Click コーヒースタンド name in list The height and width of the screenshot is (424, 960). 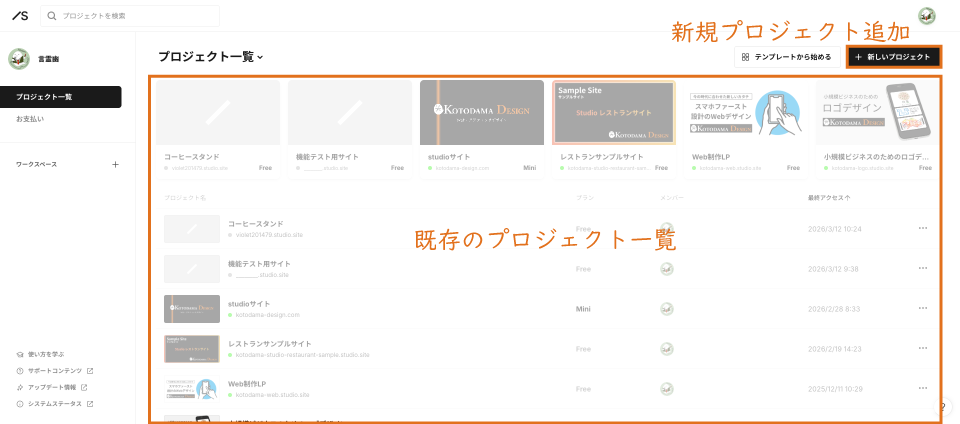[255, 224]
